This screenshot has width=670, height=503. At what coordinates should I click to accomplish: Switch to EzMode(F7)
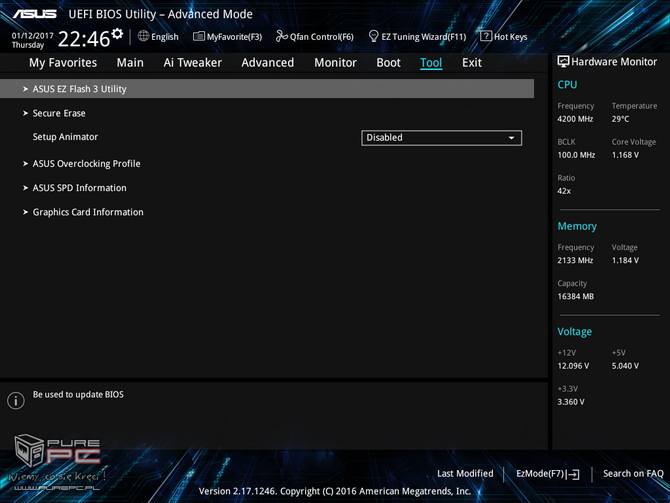(548, 474)
